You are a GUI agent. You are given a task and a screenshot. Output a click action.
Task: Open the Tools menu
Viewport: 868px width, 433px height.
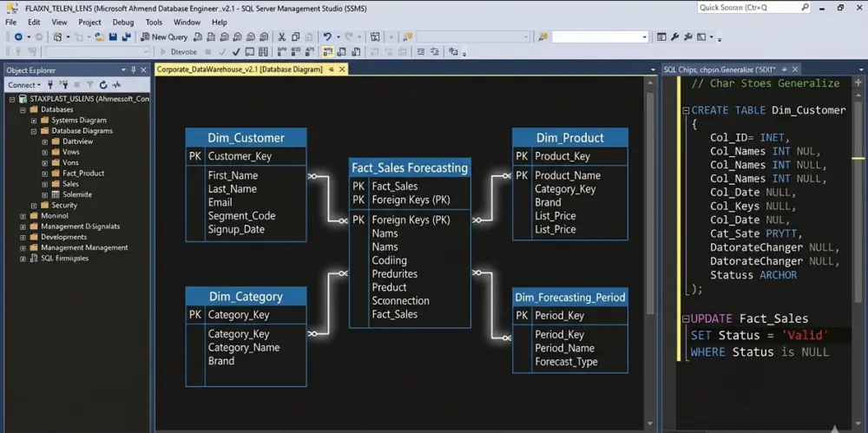pyautogui.click(x=154, y=23)
